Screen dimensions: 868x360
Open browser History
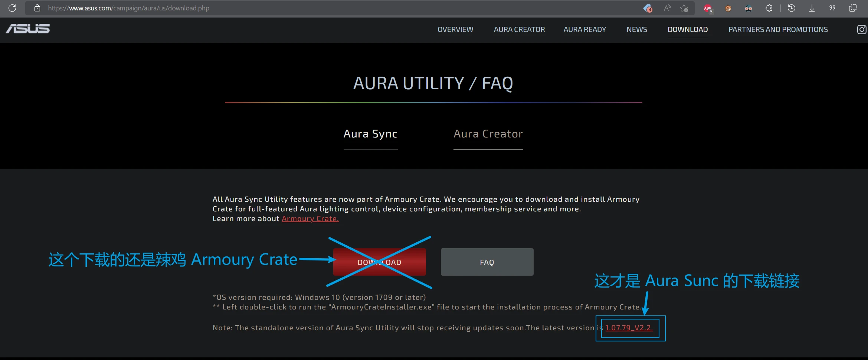pos(792,8)
